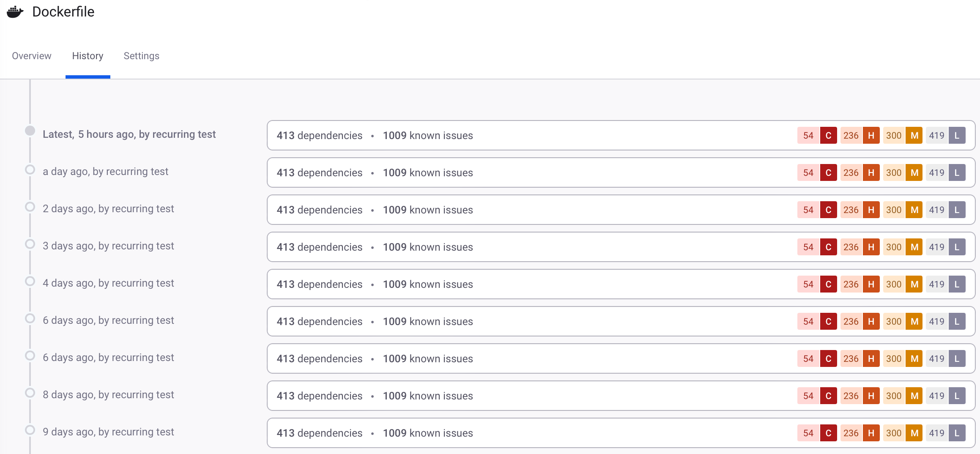Viewport: 980px width, 454px height.
Task: Click the Docker whale icon next to Dockerfile
Action: (x=15, y=11)
